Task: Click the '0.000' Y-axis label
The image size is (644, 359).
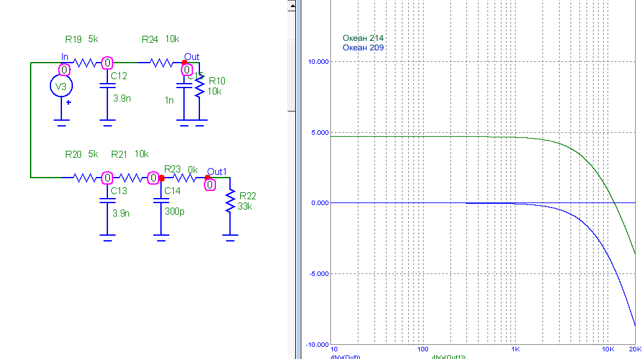Action: click(320, 203)
